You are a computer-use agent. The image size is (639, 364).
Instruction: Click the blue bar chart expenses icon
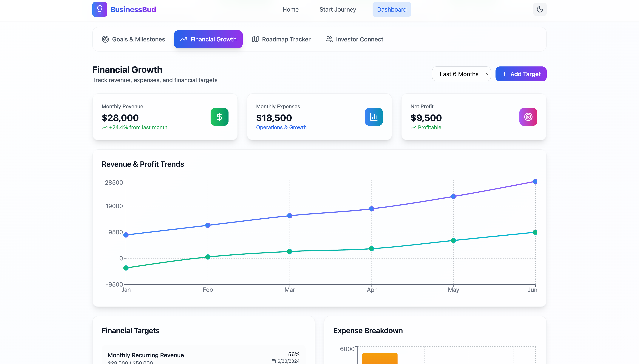point(373,117)
